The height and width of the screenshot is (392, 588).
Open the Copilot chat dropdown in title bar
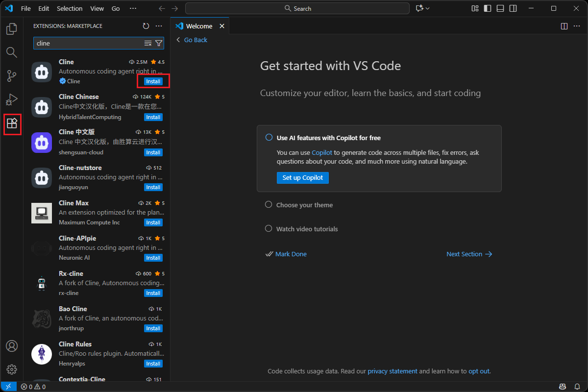point(422,8)
